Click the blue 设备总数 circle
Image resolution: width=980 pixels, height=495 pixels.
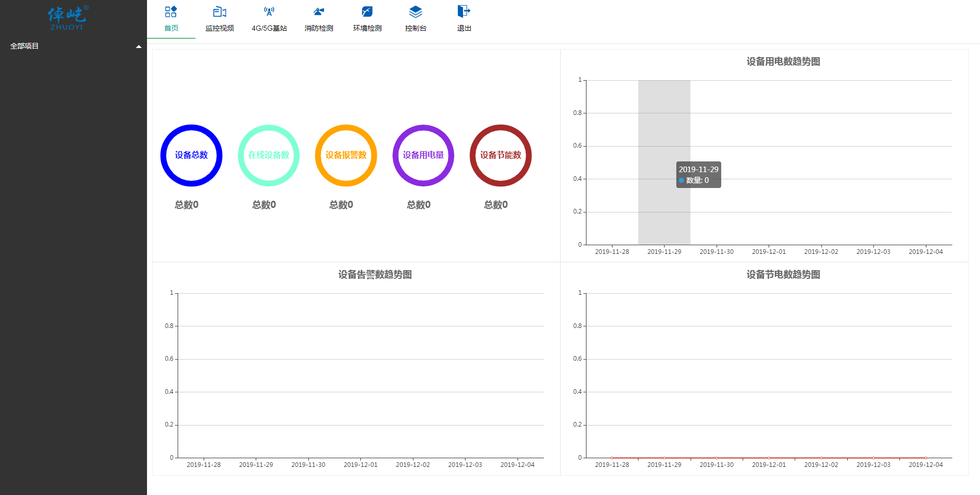pyautogui.click(x=191, y=155)
